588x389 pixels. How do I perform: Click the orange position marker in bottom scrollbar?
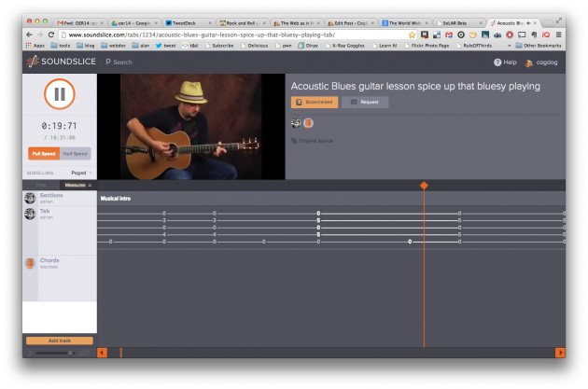click(120, 353)
